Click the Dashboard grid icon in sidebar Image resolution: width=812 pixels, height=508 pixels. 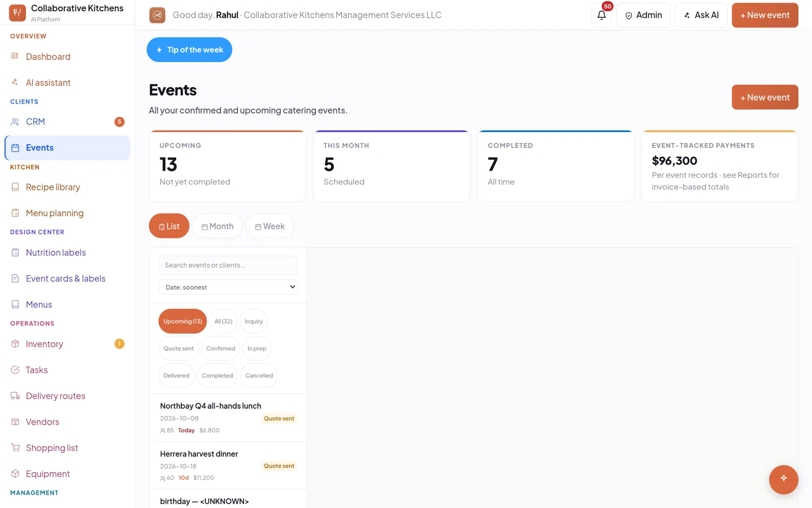(15, 56)
